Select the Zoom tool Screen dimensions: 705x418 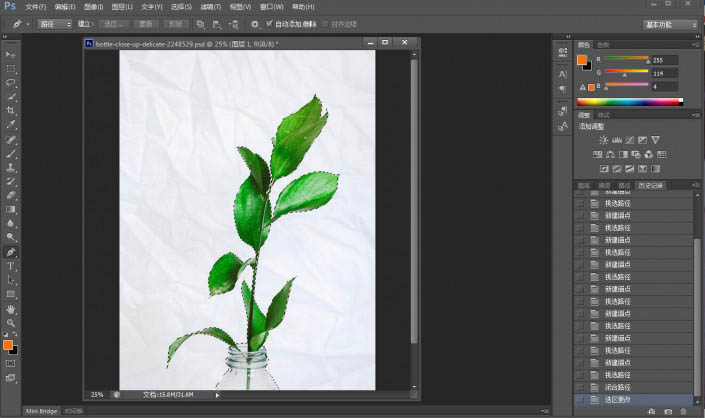click(x=11, y=323)
